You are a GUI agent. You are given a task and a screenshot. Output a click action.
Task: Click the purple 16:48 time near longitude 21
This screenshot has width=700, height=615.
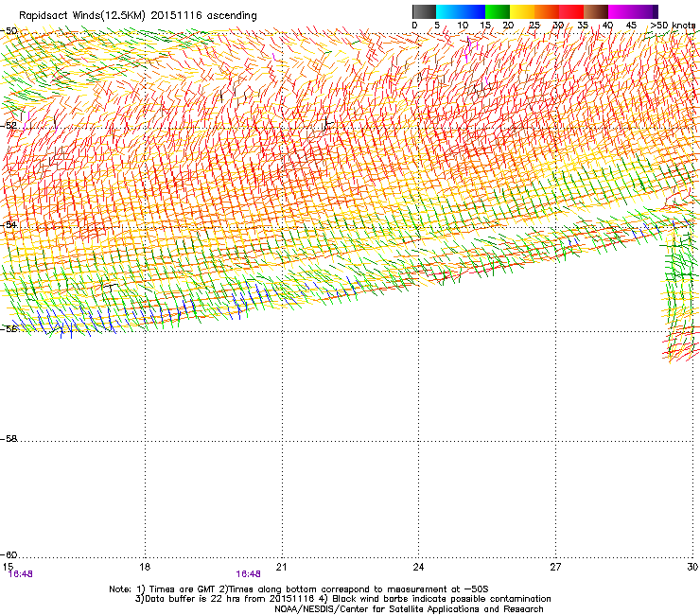point(248,574)
